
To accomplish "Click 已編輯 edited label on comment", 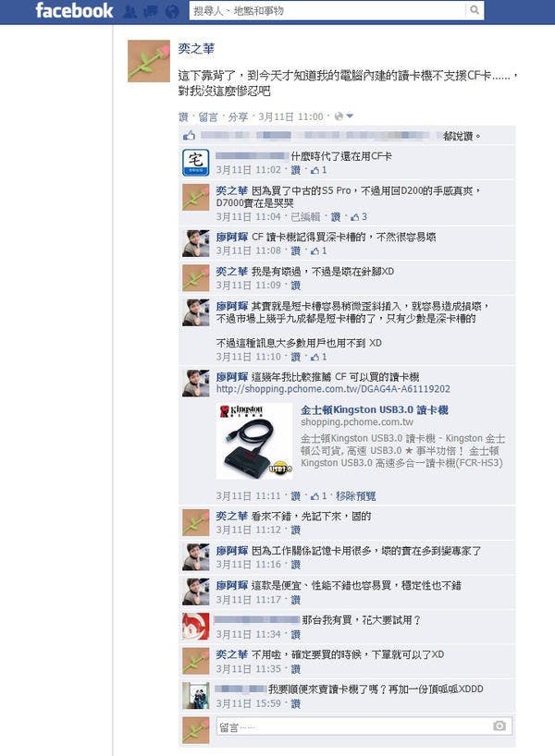I will tap(305, 217).
